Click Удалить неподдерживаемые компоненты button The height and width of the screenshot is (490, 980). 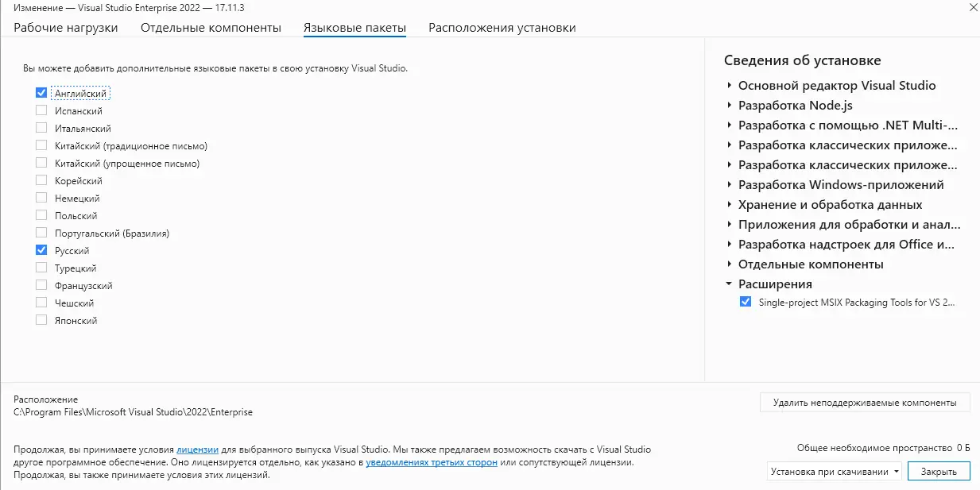(x=864, y=403)
